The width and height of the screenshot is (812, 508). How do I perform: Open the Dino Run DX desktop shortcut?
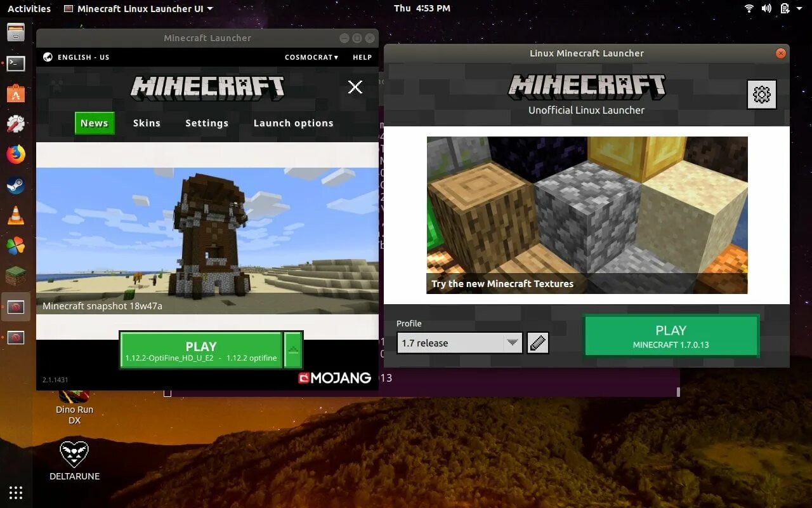click(74, 408)
